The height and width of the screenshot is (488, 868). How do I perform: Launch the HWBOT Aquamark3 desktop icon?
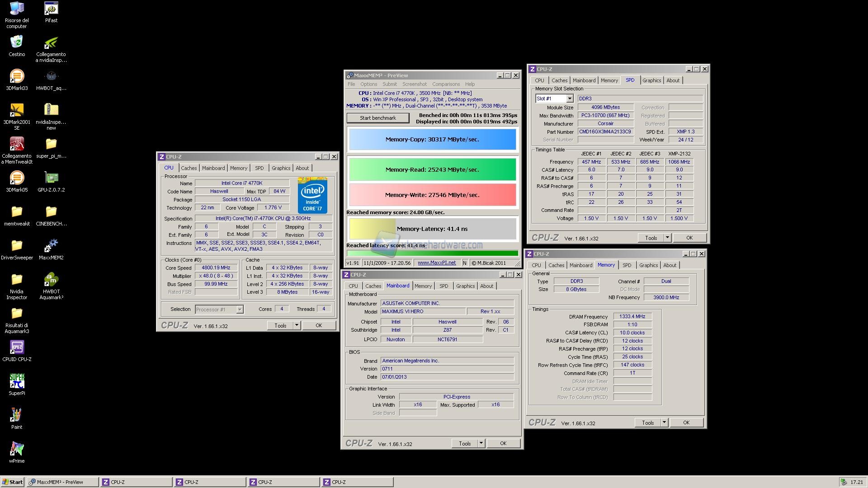[x=51, y=280]
